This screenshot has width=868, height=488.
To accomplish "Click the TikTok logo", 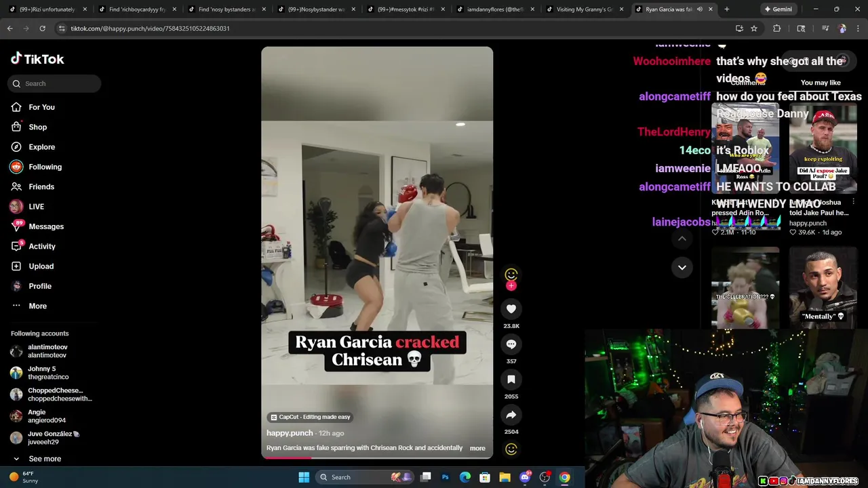I will point(37,59).
